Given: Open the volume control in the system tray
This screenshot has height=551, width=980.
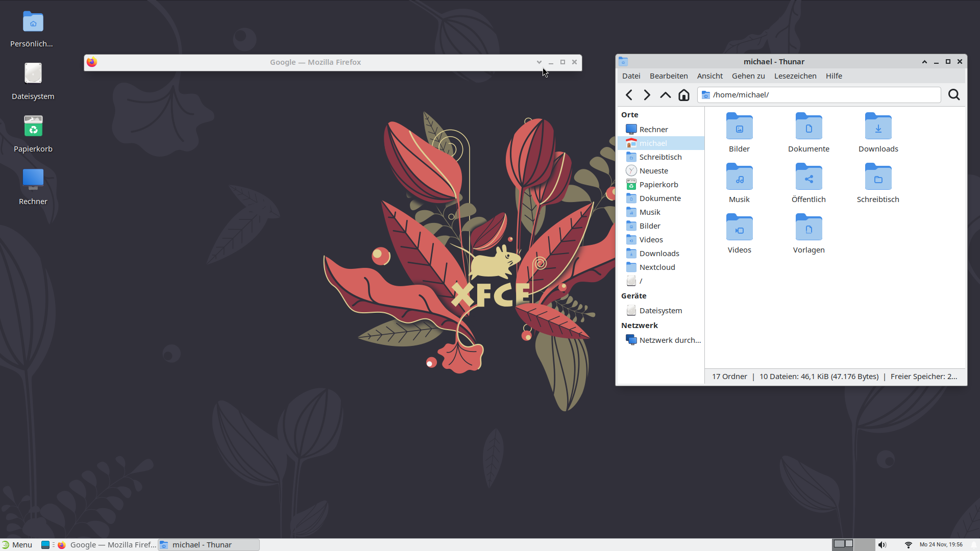Looking at the screenshot, I should pos(883,545).
